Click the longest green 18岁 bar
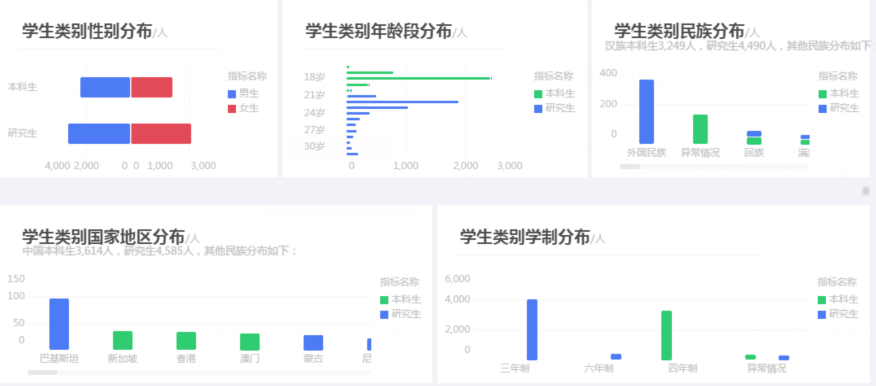Screen dimensions: 876x386 419,78
